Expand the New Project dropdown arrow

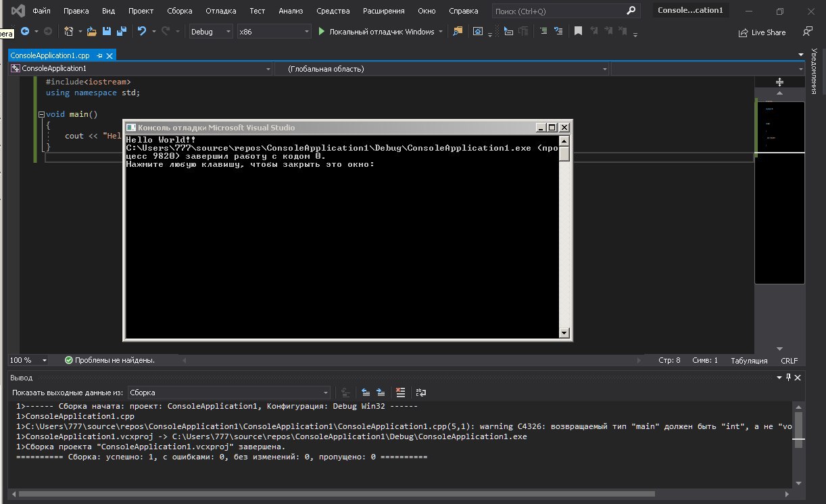80,31
